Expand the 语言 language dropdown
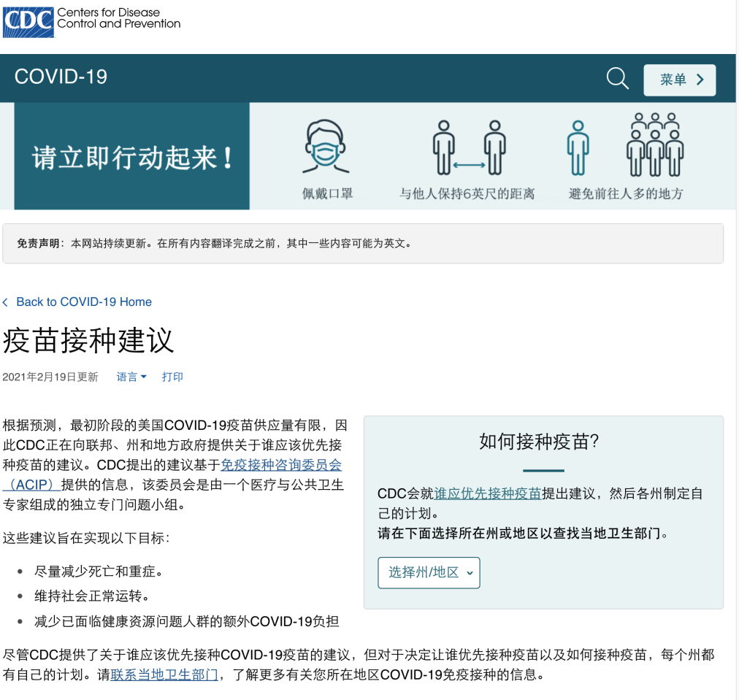The width and height of the screenshot is (739, 700). click(131, 377)
